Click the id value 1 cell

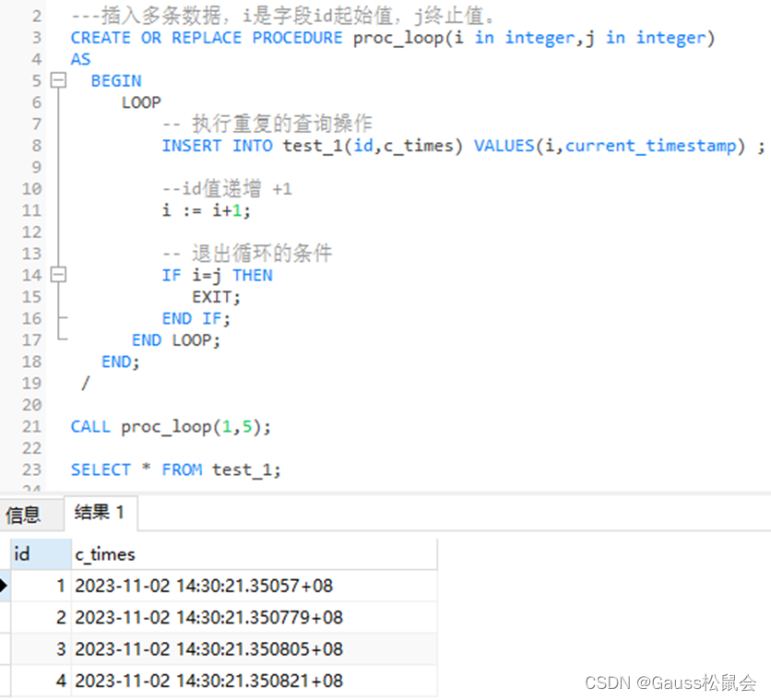click(x=59, y=585)
